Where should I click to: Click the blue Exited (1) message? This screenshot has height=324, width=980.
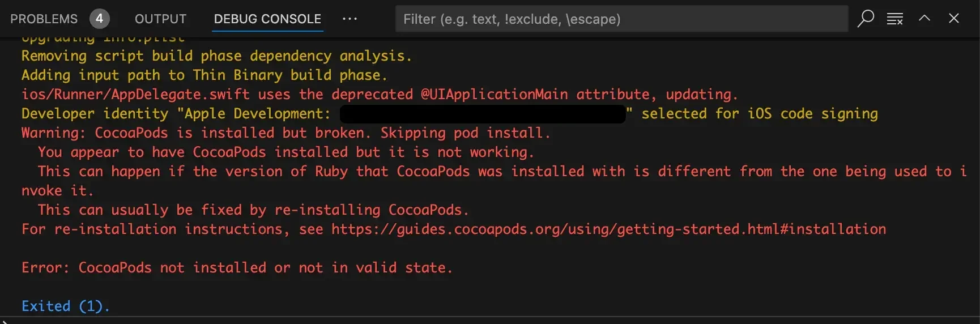tap(65, 306)
